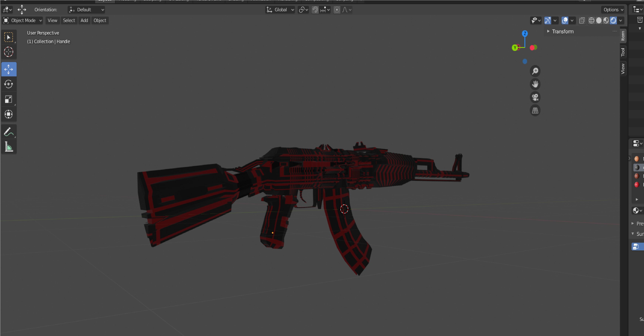Switch viewport to solid shading

[x=598, y=21]
